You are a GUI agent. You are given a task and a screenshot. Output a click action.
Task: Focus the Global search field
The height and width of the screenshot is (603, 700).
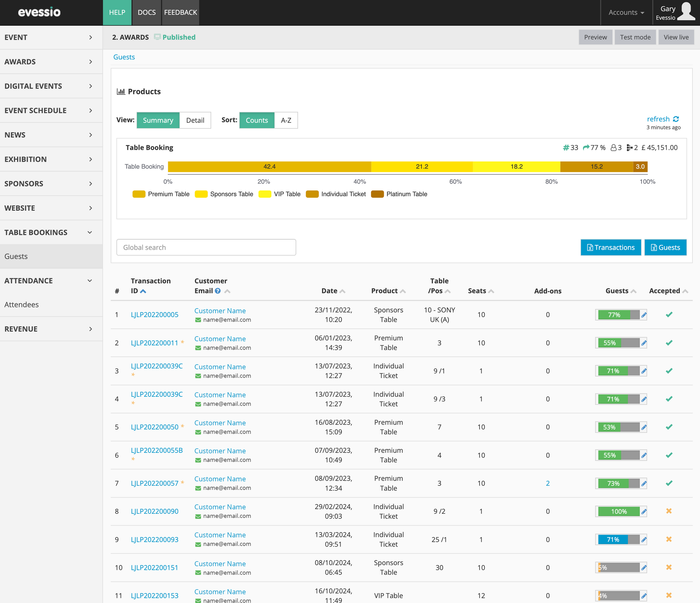click(206, 247)
